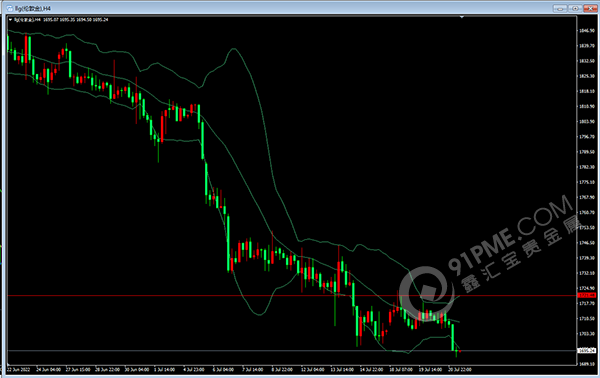Screen dimensions: 600x378
Task: Click the OHLC values text at top-left
Action: 76,20
